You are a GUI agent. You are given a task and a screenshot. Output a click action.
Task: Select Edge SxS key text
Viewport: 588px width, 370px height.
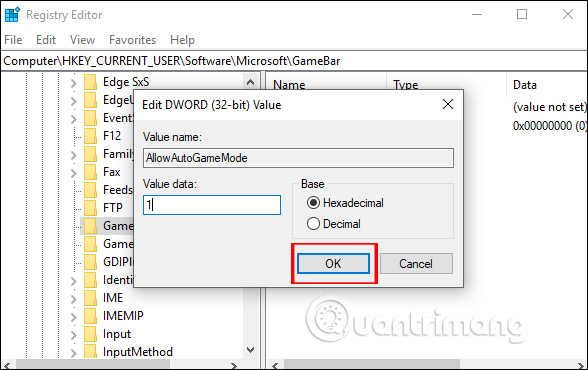point(126,82)
